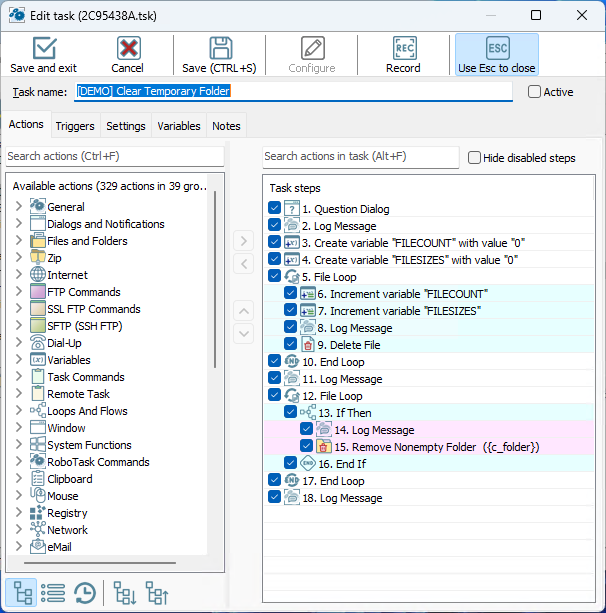Select step 15 Remove Nonempty Folder
The width and height of the screenshot is (606, 613).
437,447
